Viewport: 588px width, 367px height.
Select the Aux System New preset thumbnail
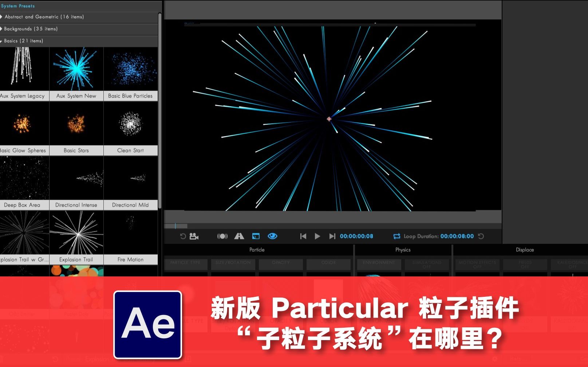[x=76, y=69]
